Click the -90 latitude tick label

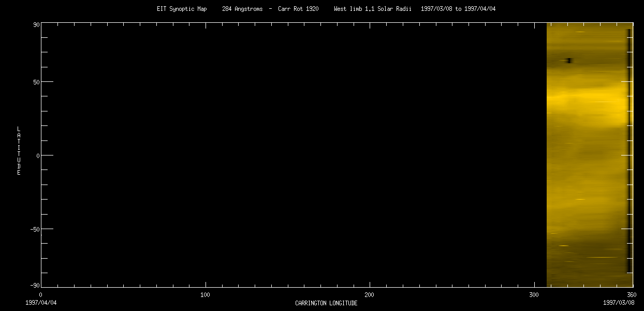pos(35,285)
